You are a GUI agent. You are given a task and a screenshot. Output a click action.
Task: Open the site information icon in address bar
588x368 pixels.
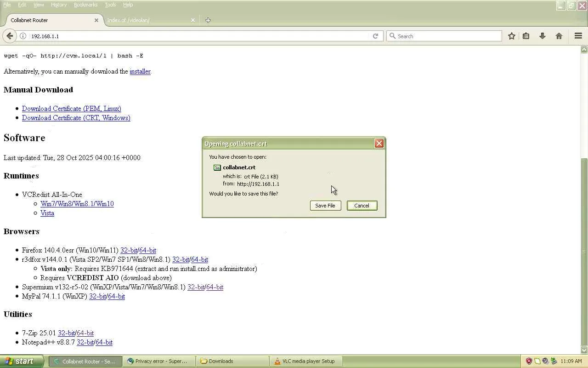coord(23,36)
